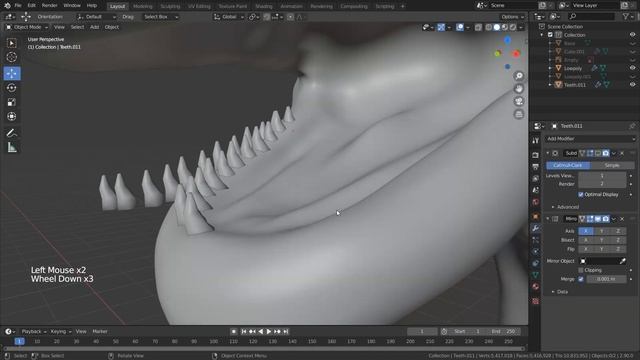This screenshot has height=360, width=640.
Task: Switch to Wireframe viewport shading
Action: pos(489,27)
